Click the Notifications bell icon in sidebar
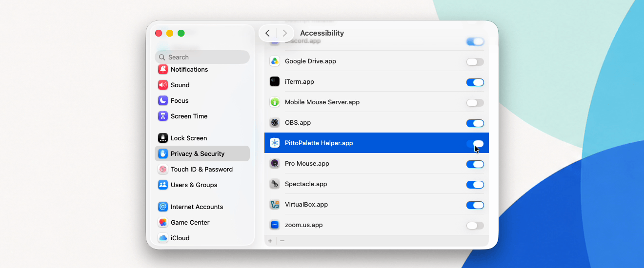The width and height of the screenshot is (644, 268). point(163,69)
